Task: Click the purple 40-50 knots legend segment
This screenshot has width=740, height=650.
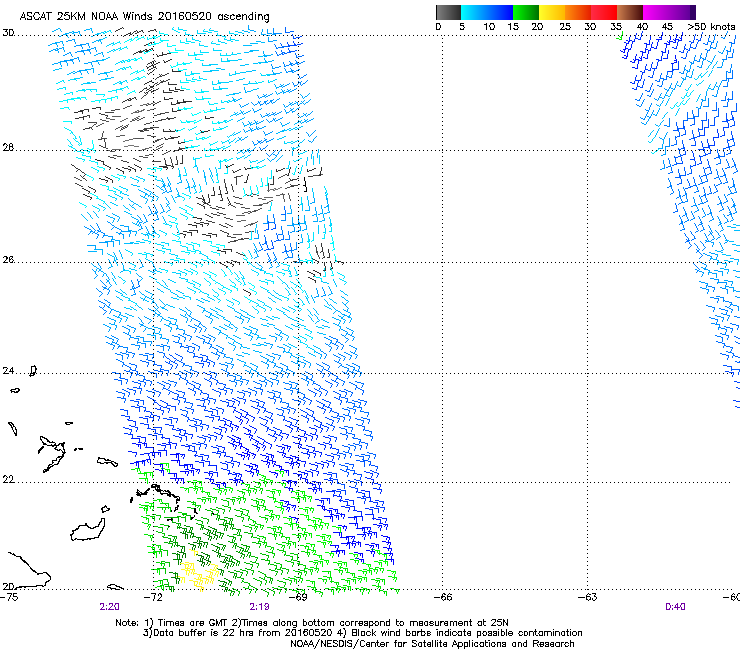Action: click(669, 12)
